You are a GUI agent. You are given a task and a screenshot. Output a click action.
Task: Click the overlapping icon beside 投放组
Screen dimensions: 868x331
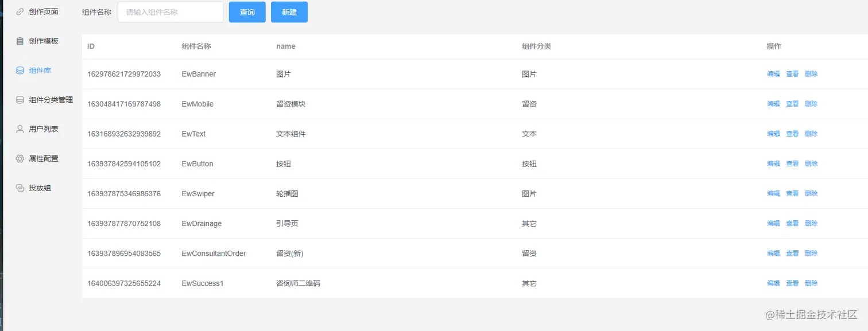[x=20, y=188]
